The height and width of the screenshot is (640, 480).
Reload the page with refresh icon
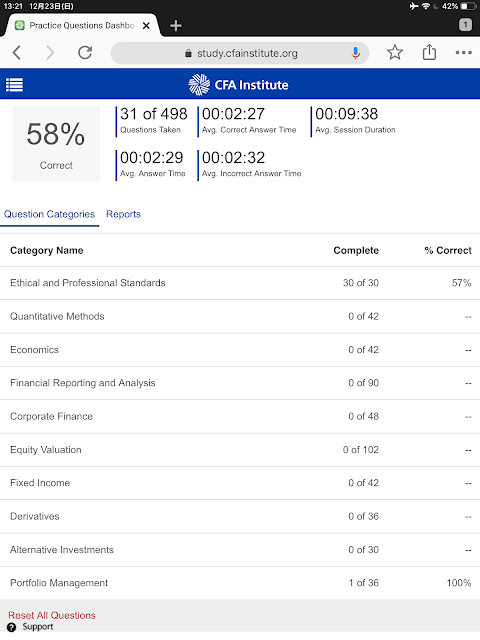click(x=85, y=53)
